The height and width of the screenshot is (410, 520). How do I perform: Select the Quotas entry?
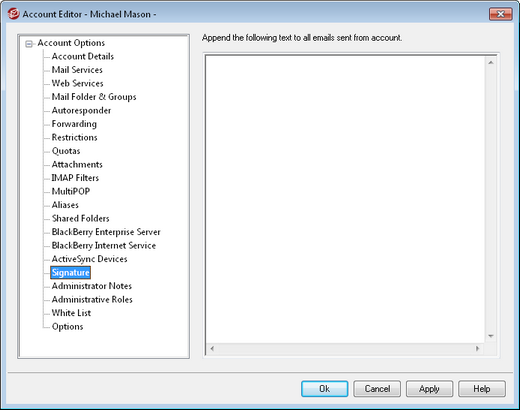pyautogui.click(x=66, y=151)
